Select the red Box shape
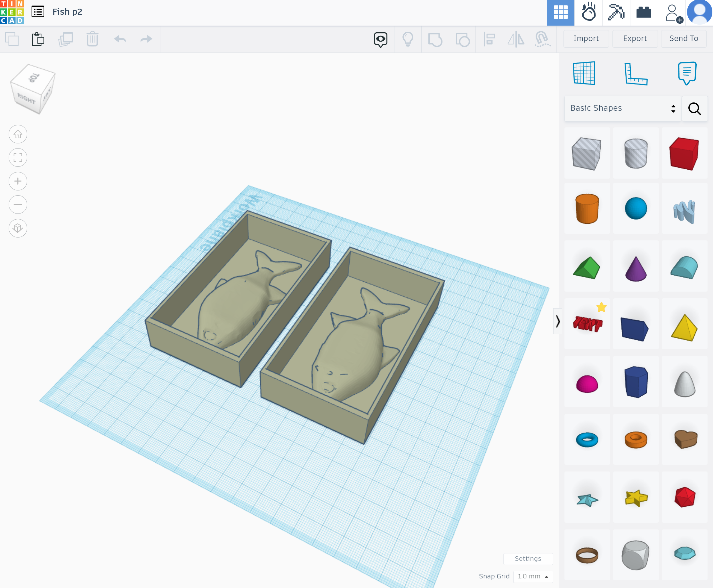This screenshot has width=713, height=588. pos(684,153)
